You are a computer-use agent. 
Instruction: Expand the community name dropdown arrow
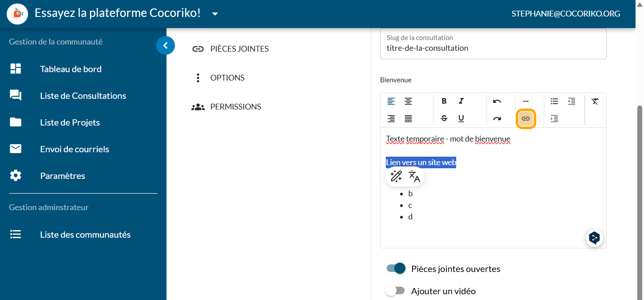point(215,14)
